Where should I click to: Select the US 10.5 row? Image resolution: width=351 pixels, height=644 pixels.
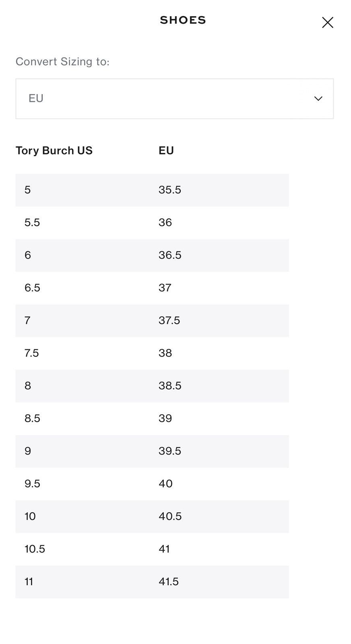point(152,549)
